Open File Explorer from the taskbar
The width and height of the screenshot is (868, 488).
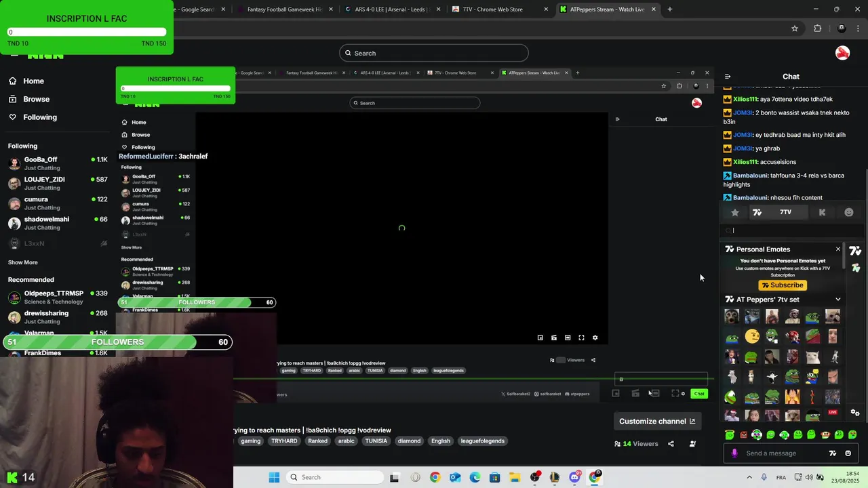tap(515, 477)
